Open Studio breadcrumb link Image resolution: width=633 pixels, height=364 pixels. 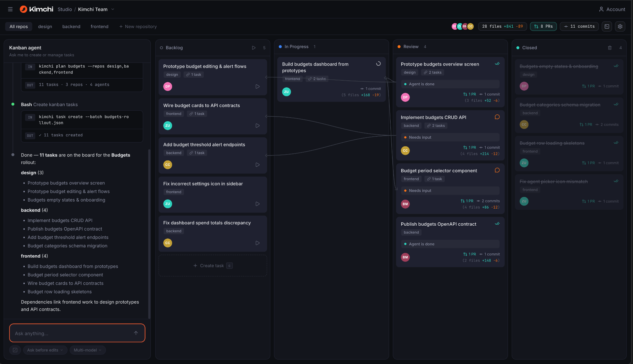[65, 9]
